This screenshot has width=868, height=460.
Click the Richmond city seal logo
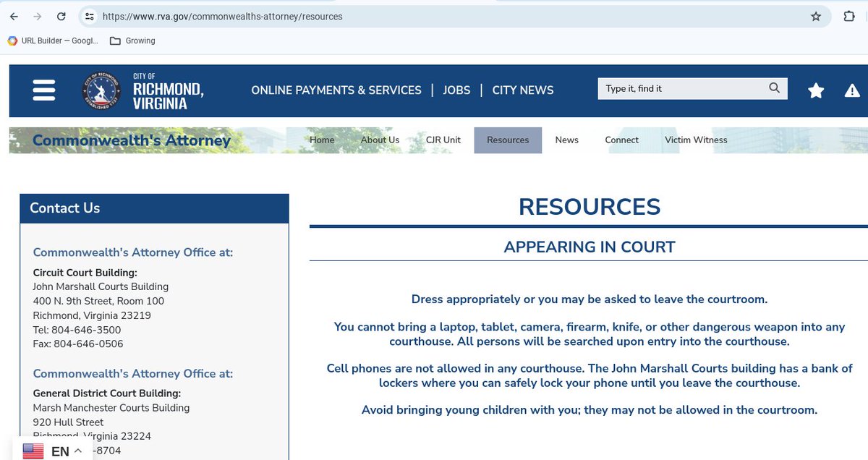[101, 90]
